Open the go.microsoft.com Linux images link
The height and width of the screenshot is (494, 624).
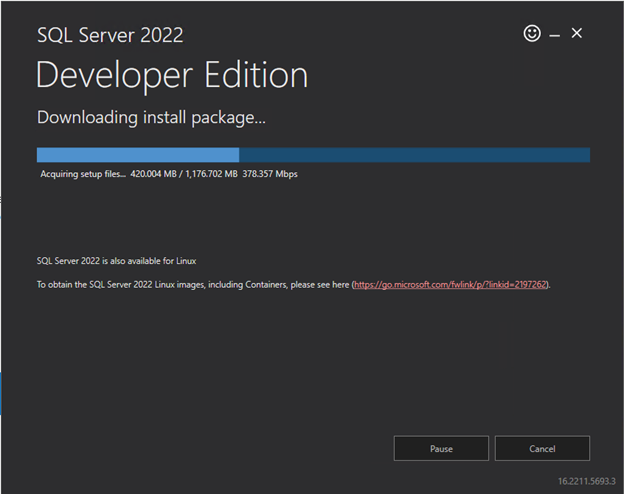point(450,285)
